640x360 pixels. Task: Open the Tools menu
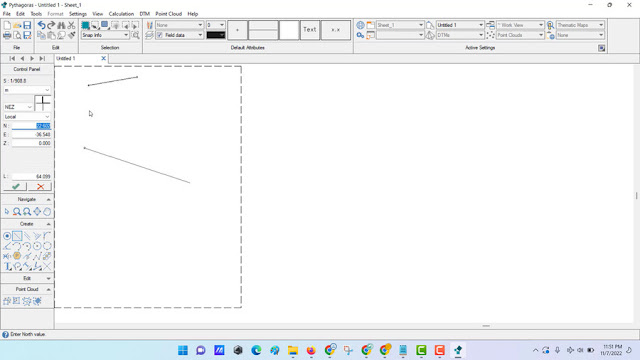36,14
